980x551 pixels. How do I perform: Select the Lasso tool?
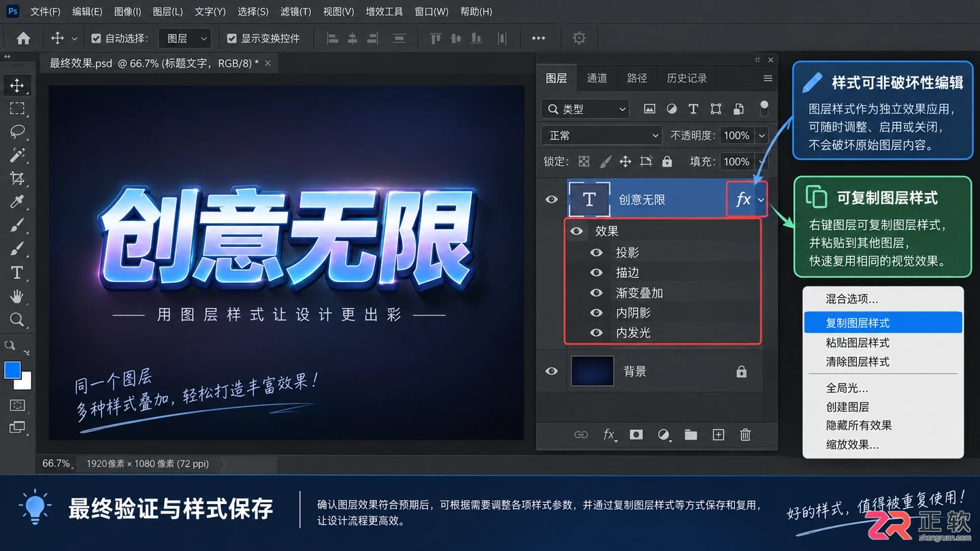click(17, 132)
